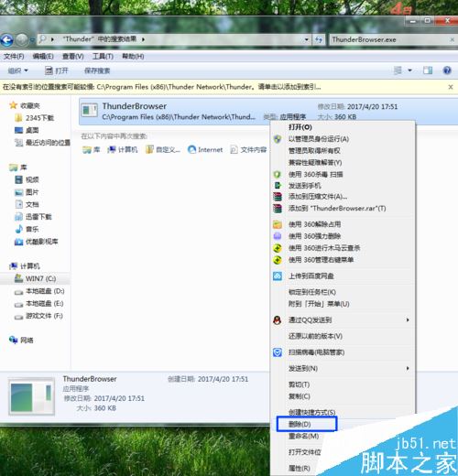Screen dimensions: 458x476
Task: Clear the ThunderBrowser.exe search box
Action: pos(452,39)
